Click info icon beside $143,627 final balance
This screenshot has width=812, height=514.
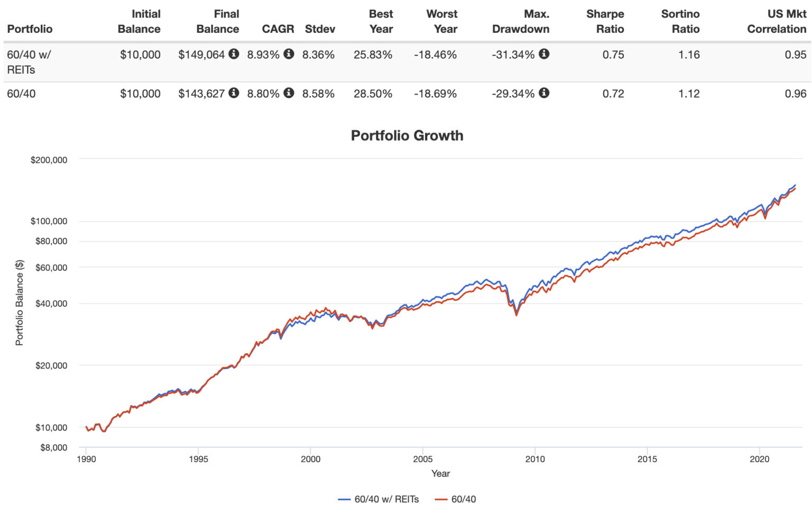click(234, 93)
